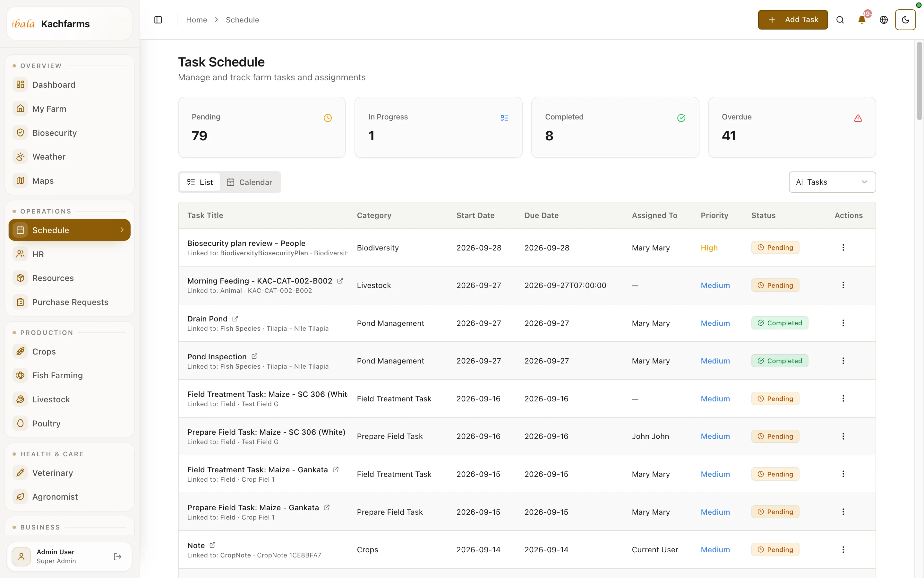Open Veterinary in sidebar

pyautogui.click(x=70, y=473)
